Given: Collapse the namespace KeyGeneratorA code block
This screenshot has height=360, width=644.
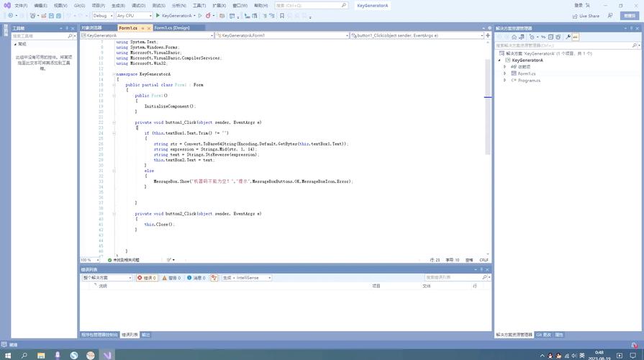Looking at the screenshot, I should pos(114,74).
